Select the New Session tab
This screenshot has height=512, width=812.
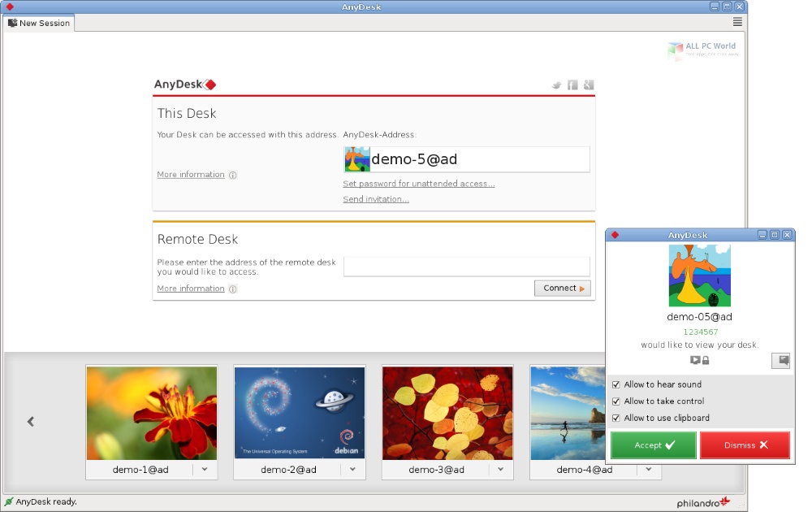click(x=39, y=23)
